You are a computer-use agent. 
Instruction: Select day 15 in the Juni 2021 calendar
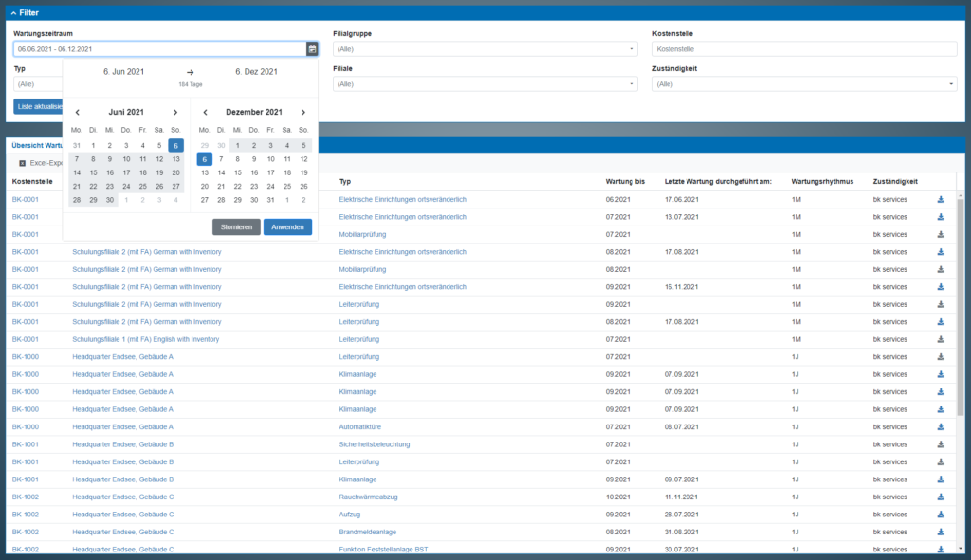coord(93,172)
